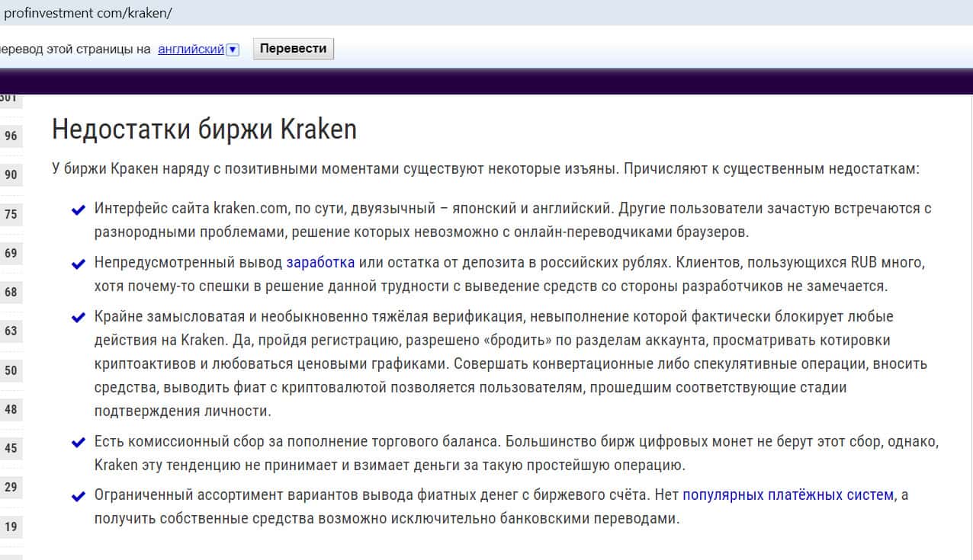Click the checkmark beside Крайне замысловатая
This screenshot has width=973, height=560.
click(77, 318)
